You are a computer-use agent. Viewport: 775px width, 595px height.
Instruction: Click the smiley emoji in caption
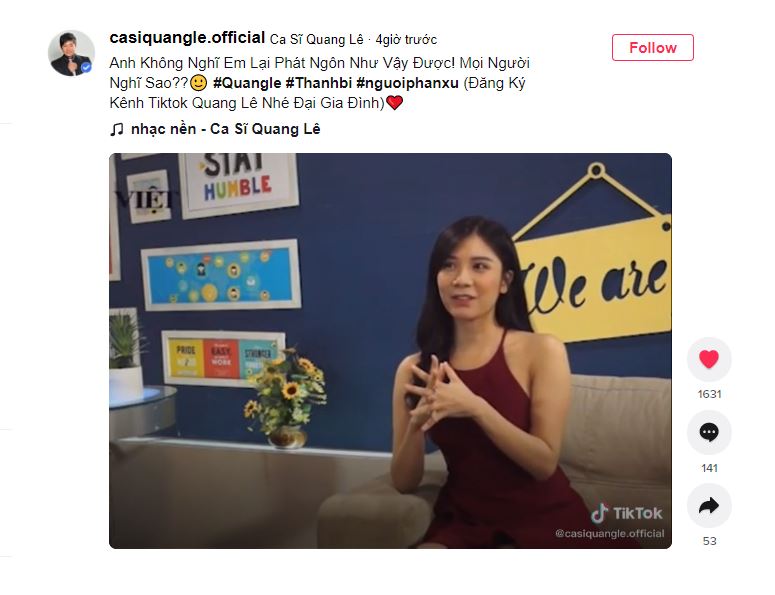pos(198,83)
